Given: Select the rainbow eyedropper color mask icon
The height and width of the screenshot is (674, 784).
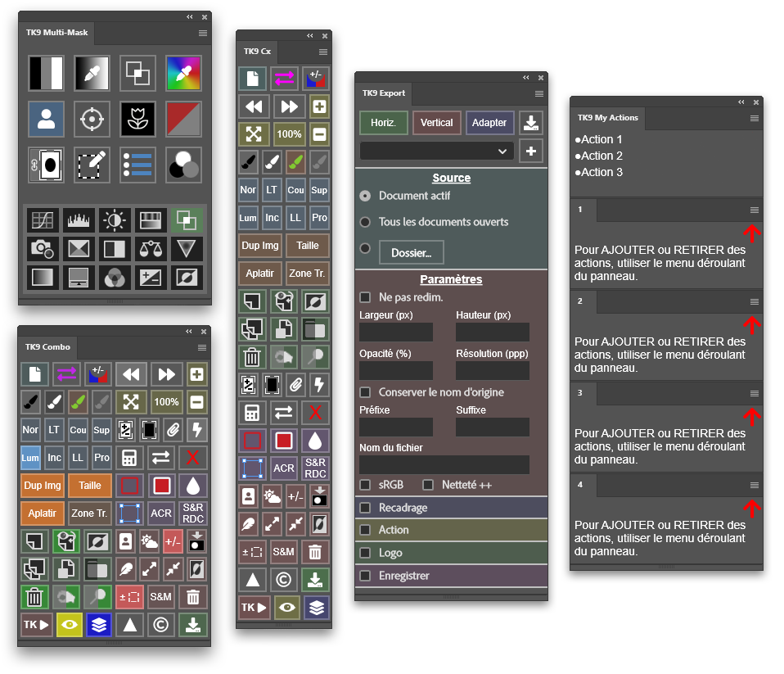Looking at the screenshot, I should (x=183, y=73).
